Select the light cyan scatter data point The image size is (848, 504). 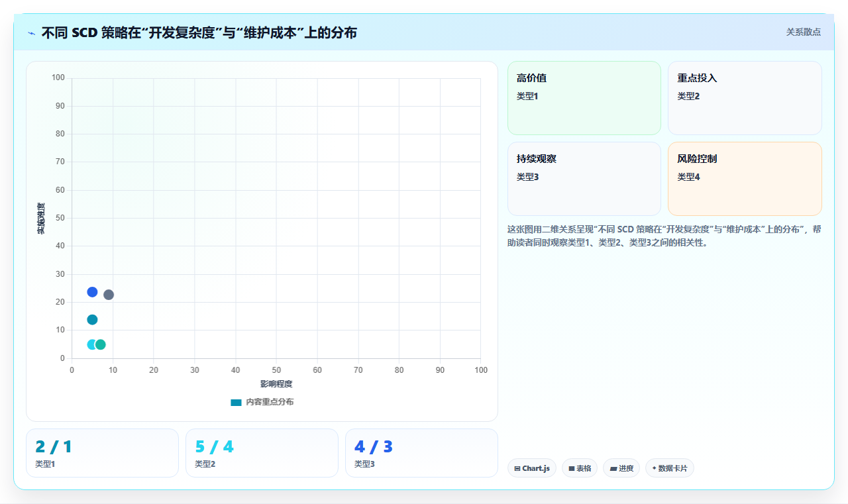click(91, 344)
